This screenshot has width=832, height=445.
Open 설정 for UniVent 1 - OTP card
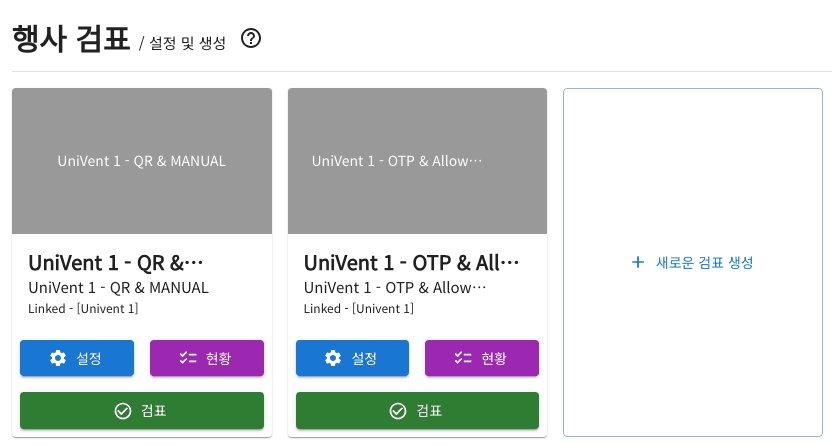(352, 358)
